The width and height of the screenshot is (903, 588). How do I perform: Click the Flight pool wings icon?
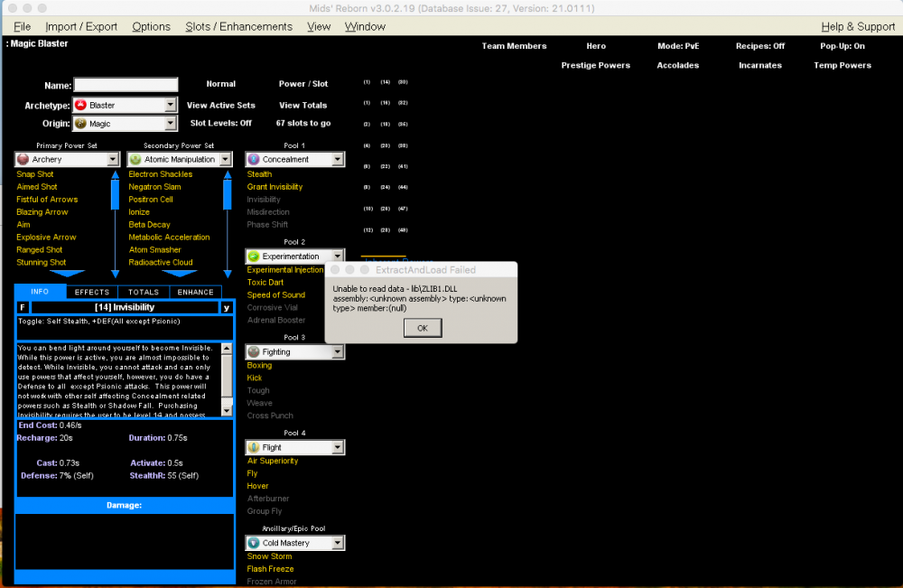(254, 448)
